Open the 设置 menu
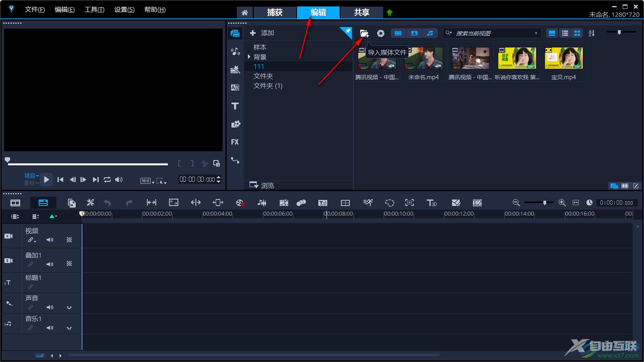 pyautogui.click(x=124, y=10)
